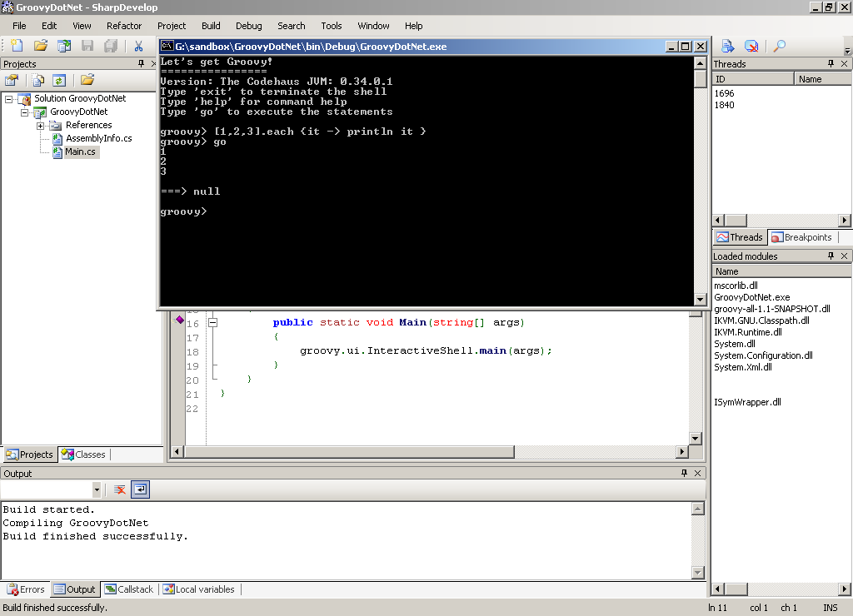The height and width of the screenshot is (616, 853).
Task: Sort threads by the ID column header
Action: click(753, 79)
